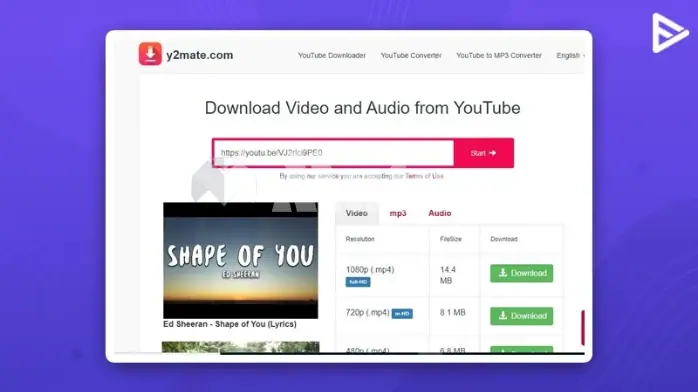Select the Video tab
Viewport: 698px width, 392px height.
tap(357, 213)
